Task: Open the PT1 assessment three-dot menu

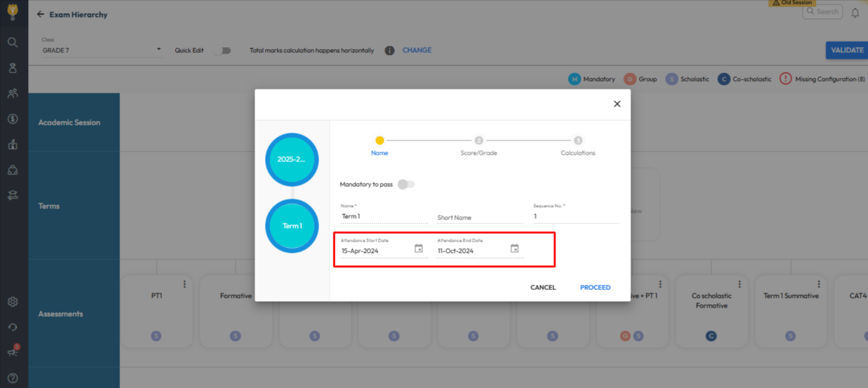Action: pyautogui.click(x=185, y=284)
